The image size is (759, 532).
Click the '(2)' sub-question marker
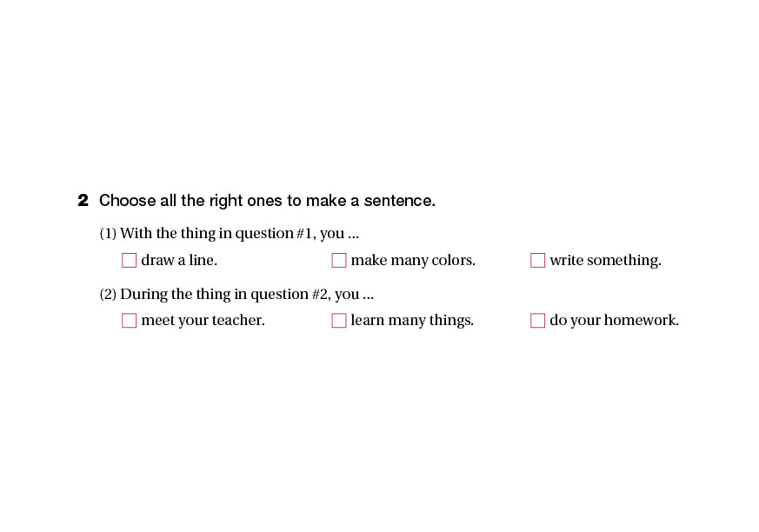(x=108, y=294)
